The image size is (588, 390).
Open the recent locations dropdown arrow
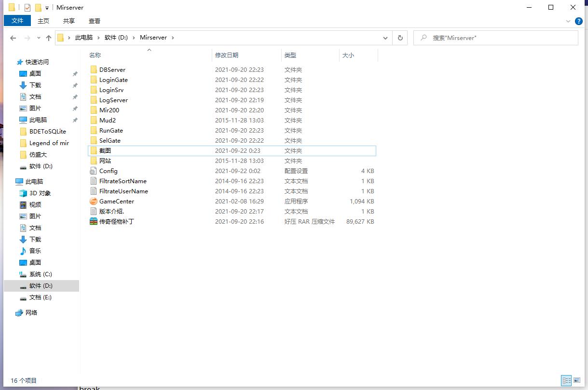tap(39, 38)
